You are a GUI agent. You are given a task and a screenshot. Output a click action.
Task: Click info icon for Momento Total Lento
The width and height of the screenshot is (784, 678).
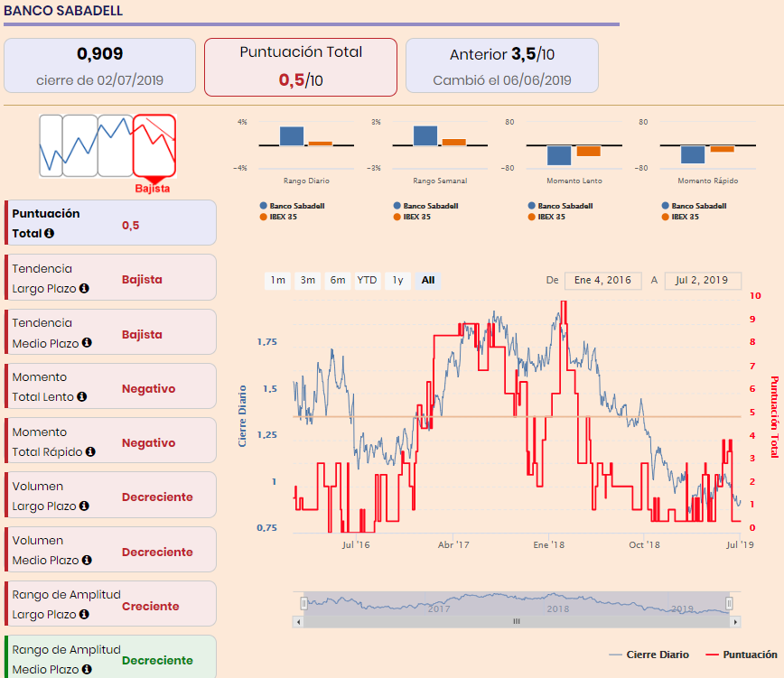pyautogui.click(x=81, y=396)
